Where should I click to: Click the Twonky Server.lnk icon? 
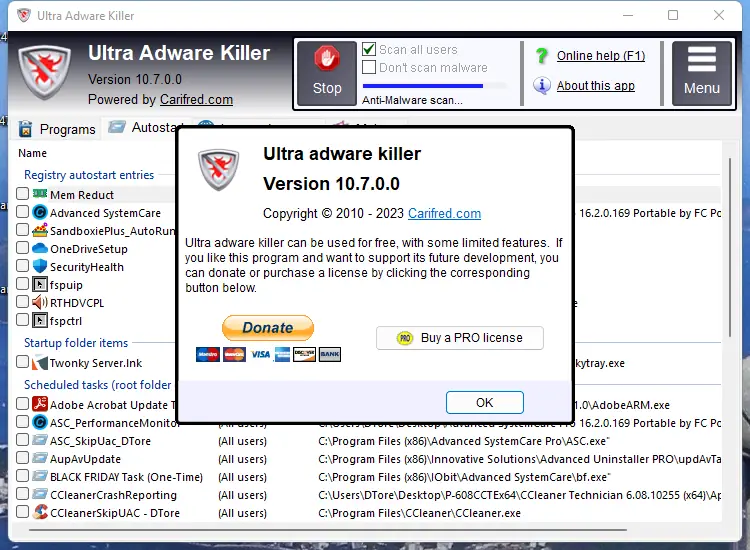(x=40, y=363)
